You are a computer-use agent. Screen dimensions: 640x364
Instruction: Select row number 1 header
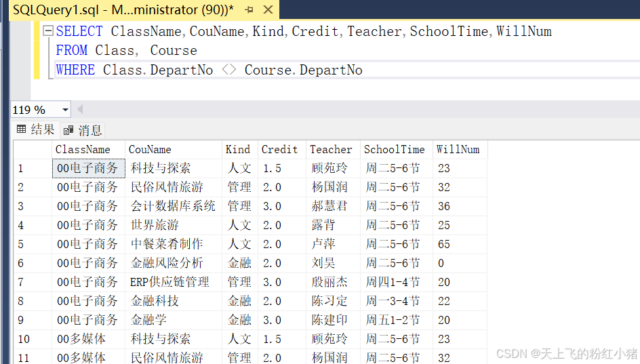click(33, 169)
